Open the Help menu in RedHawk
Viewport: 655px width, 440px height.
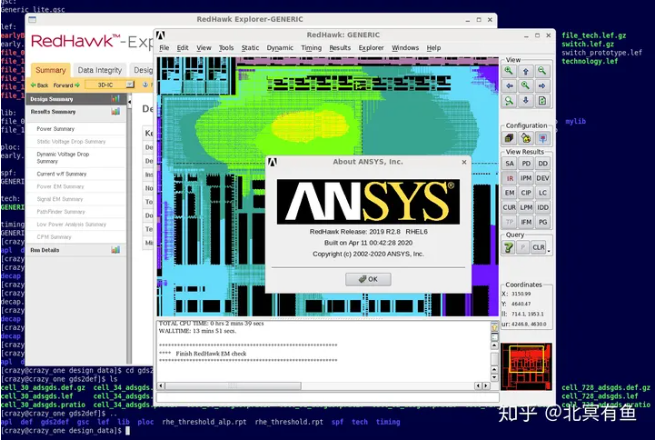tap(434, 48)
